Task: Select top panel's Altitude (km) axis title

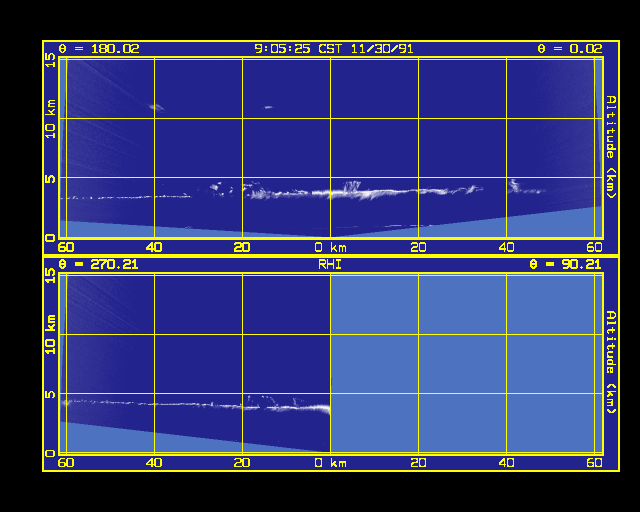Action: [x=611, y=147]
